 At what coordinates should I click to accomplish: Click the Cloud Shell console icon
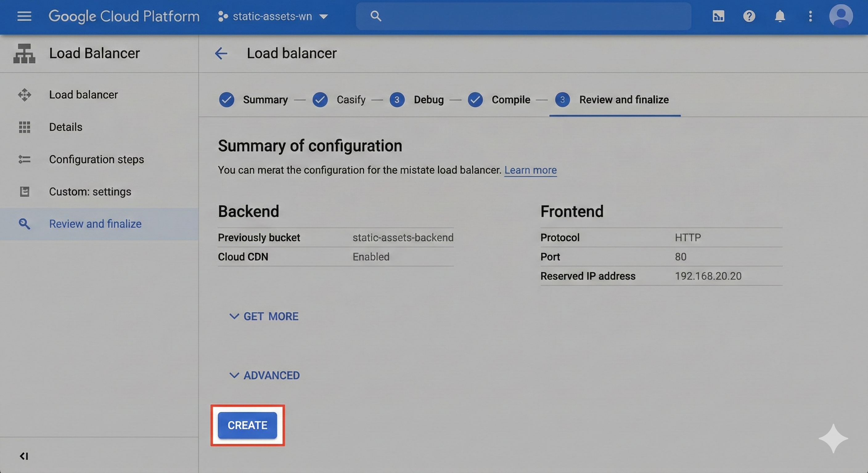coord(718,16)
